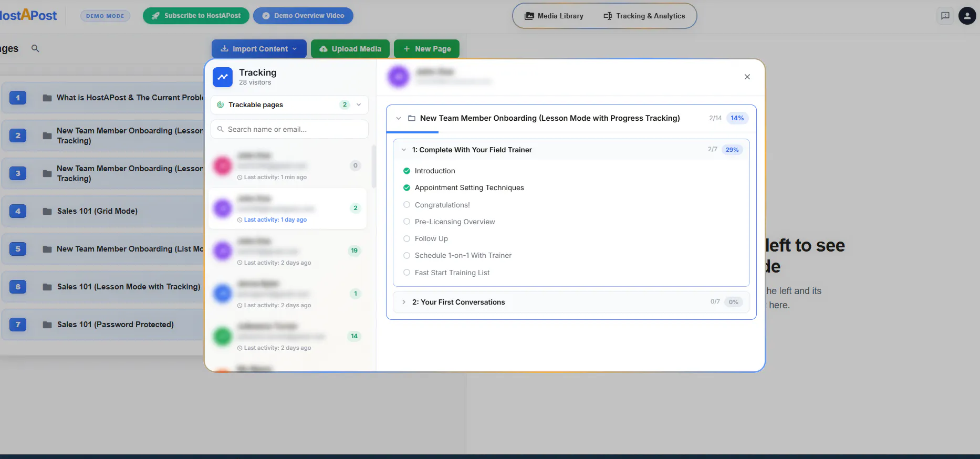Click the 0% progress badge for section 2
This screenshot has height=459, width=980.
click(x=733, y=302)
